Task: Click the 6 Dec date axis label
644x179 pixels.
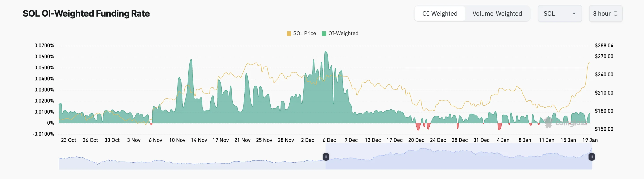Action: (x=329, y=140)
